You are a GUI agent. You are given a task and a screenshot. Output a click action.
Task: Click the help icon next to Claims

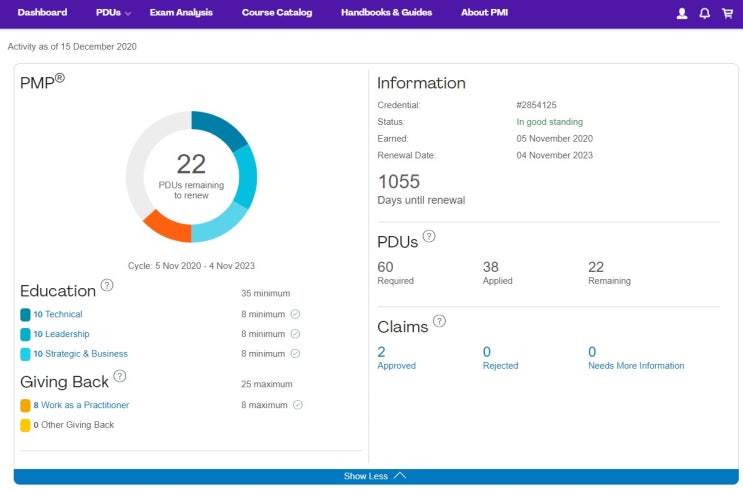(439, 321)
